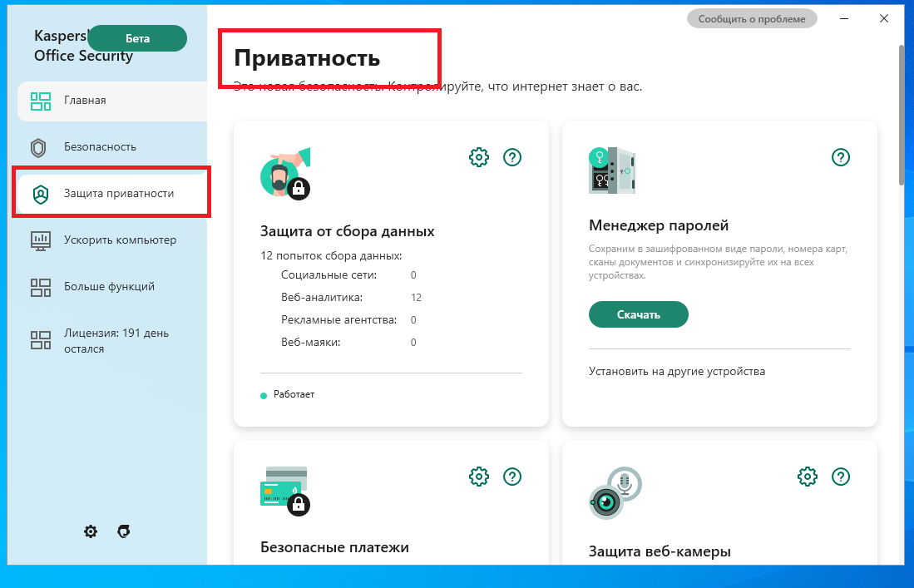Viewport: 914px width, 588px height.
Task: Click the password manager description text
Action: [x=719, y=262]
